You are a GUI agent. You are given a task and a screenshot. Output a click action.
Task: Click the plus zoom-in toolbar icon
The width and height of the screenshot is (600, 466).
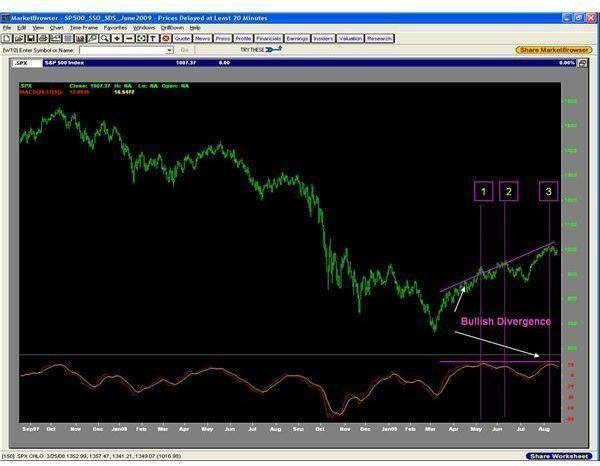coord(117,38)
